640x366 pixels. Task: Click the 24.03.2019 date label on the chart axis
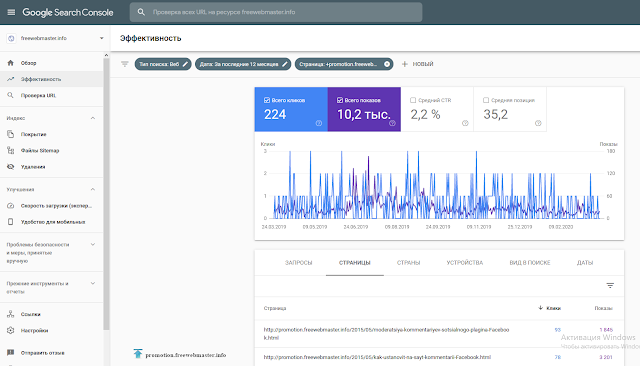click(x=274, y=227)
